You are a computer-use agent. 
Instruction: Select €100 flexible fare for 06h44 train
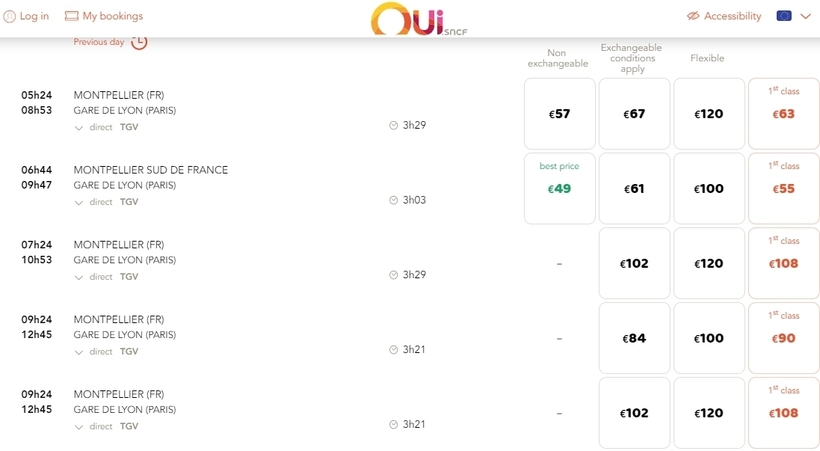pyautogui.click(x=708, y=188)
